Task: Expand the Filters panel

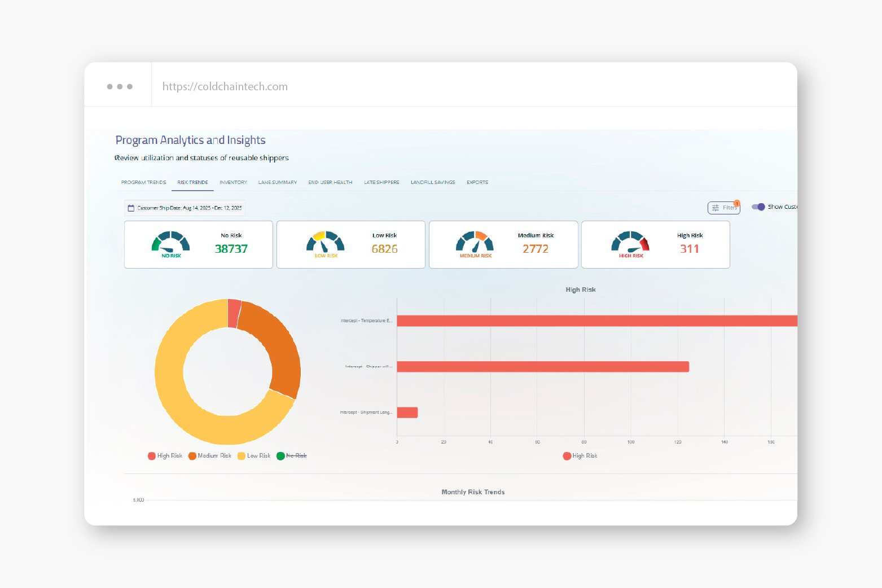Action: tap(724, 208)
